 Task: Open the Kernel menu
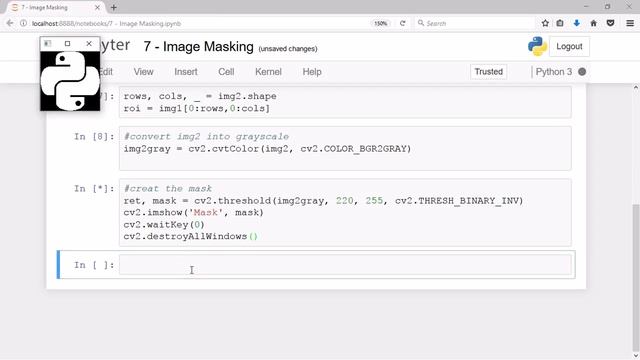pyautogui.click(x=268, y=72)
